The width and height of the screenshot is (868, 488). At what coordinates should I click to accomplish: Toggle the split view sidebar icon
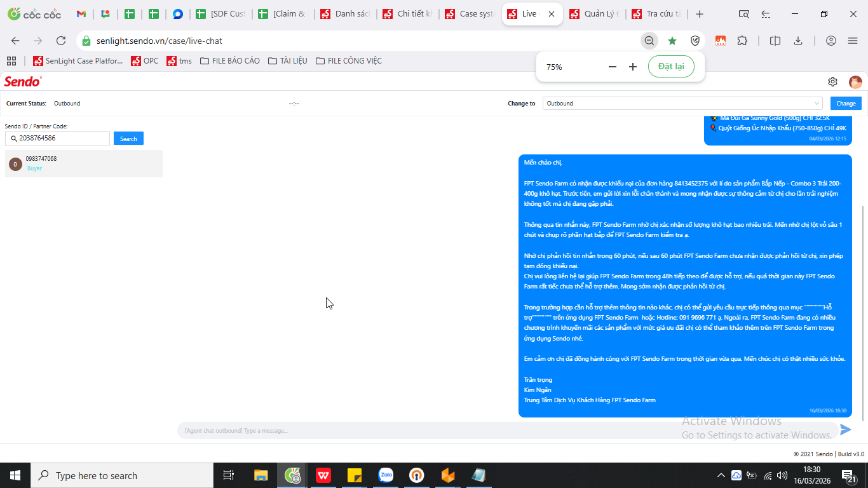tap(775, 41)
